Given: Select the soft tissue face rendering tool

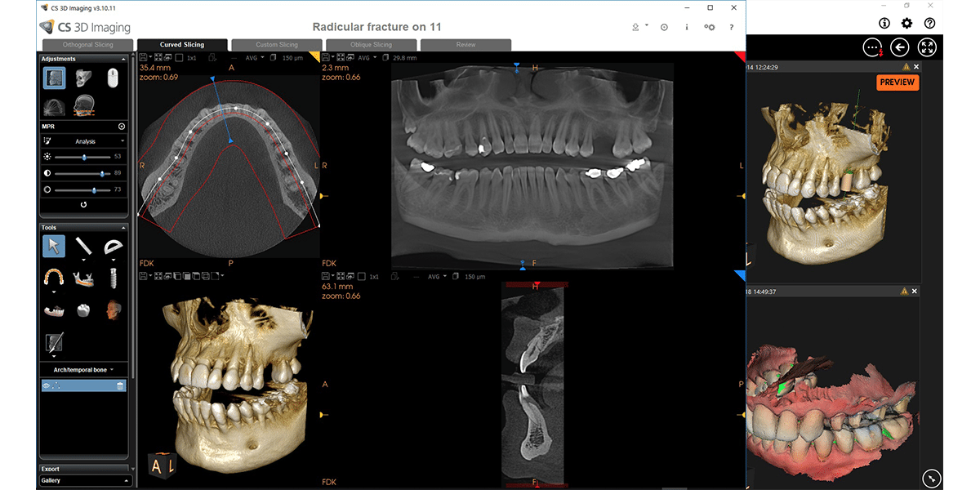Looking at the screenshot, I should (x=114, y=310).
